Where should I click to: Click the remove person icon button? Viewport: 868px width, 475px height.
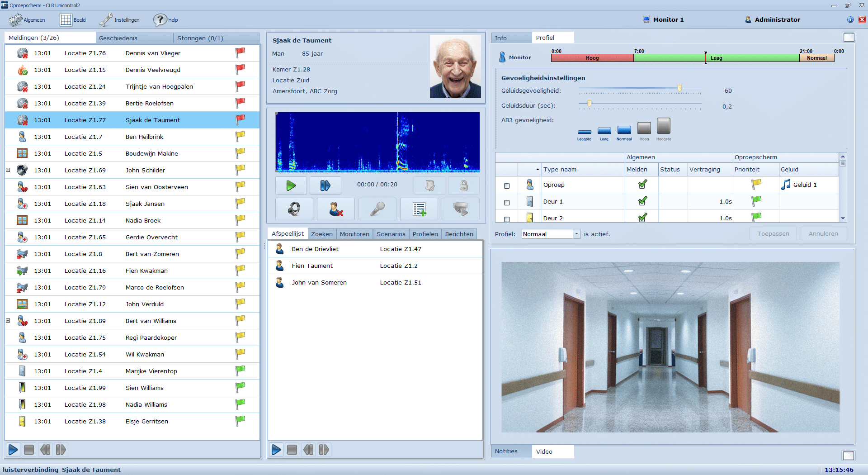pyautogui.click(x=335, y=209)
